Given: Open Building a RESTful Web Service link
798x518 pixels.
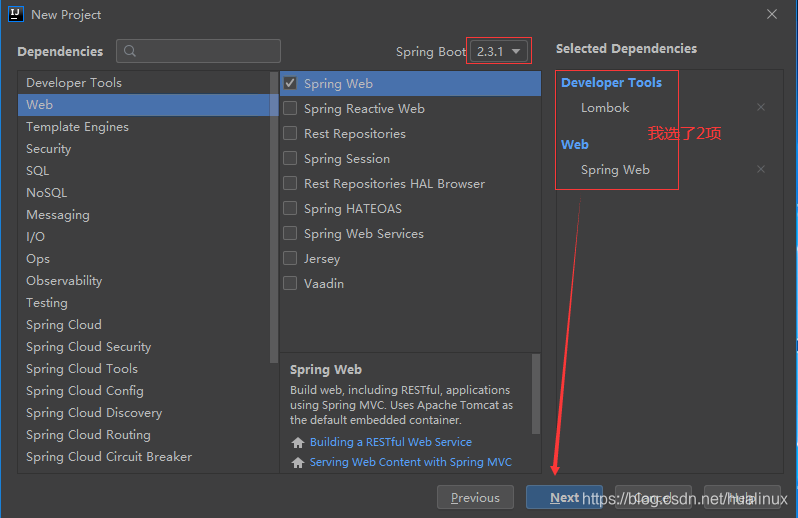Looking at the screenshot, I should coord(390,442).
